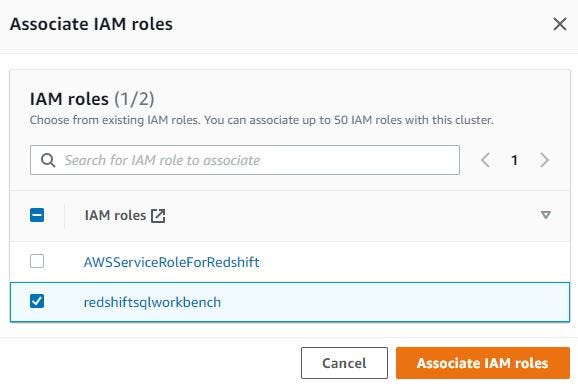Image resolution: width=578 pixels, height=387 pixels.
Task: Confirm with Associate IAM roles button
Action: 483,363
